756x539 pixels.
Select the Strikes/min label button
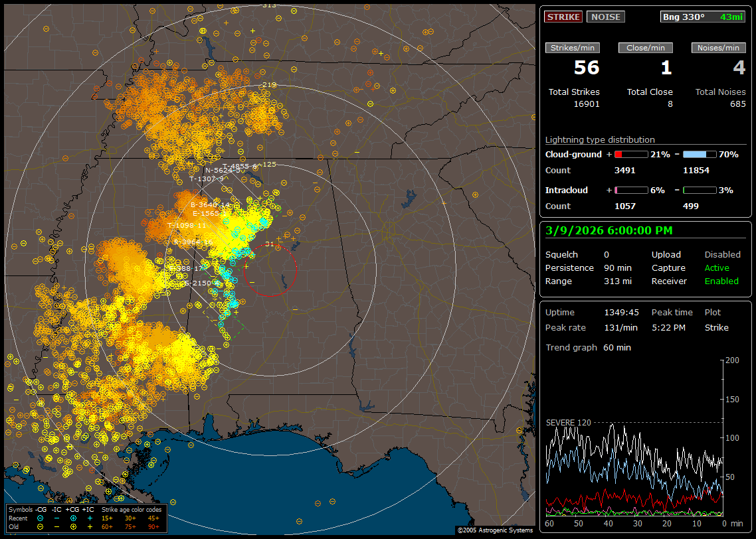(572, 48)
